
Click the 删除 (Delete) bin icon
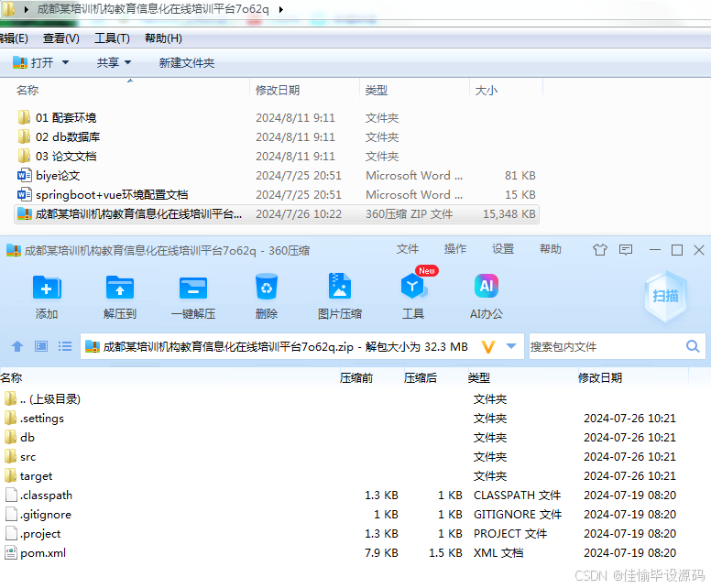[267, 287]
